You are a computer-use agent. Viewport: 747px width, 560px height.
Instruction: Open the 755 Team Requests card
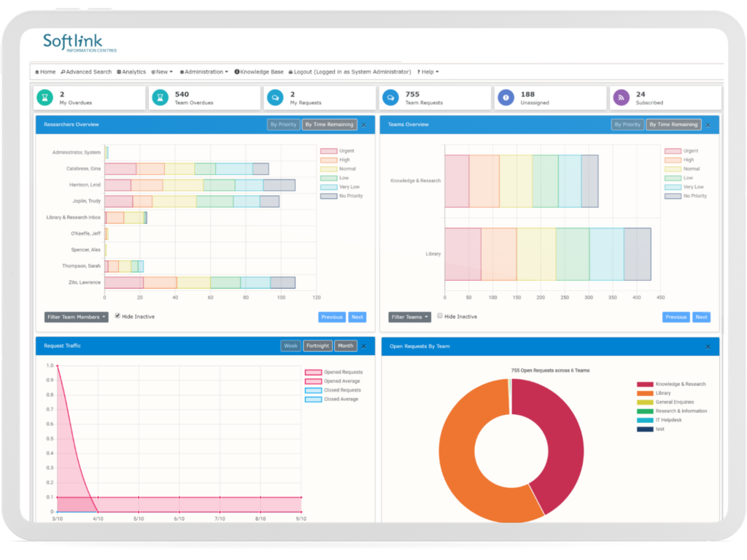pyautogui.click(x=435, y=98)
